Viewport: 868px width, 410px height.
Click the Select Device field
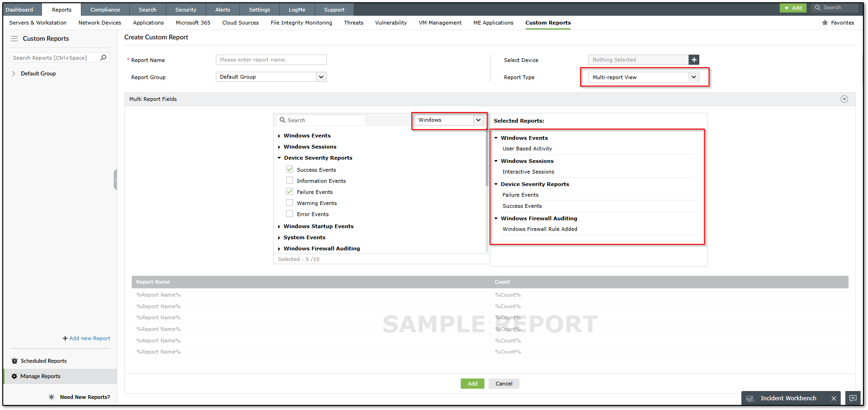click(638, 60)
